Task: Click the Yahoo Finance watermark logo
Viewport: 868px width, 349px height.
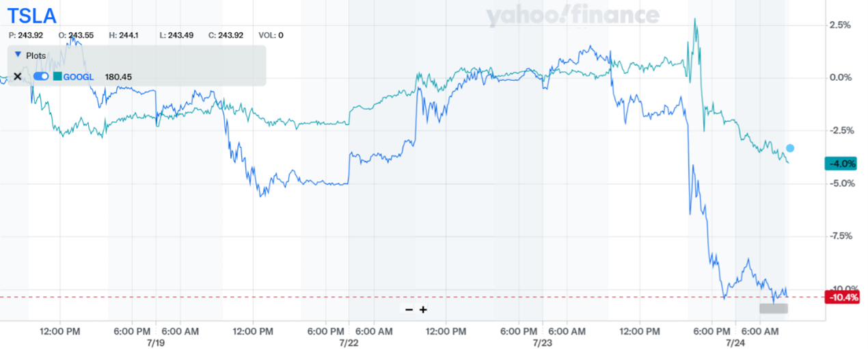Action: tap(573, 16)
